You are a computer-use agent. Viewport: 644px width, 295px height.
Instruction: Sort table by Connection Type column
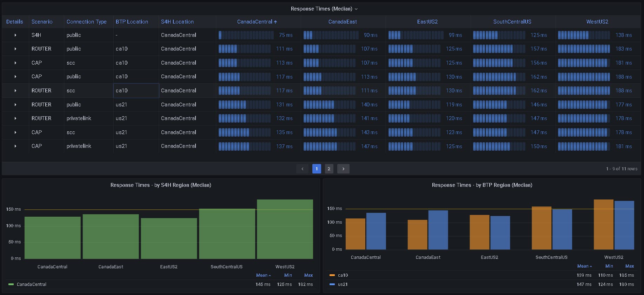87,22
